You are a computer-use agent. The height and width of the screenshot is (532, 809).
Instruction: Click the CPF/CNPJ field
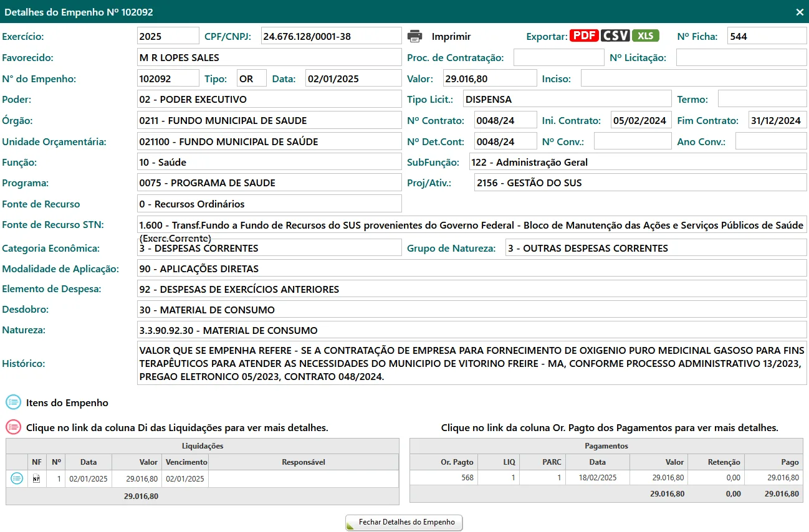pyautogui.click(x=331, y=36)
